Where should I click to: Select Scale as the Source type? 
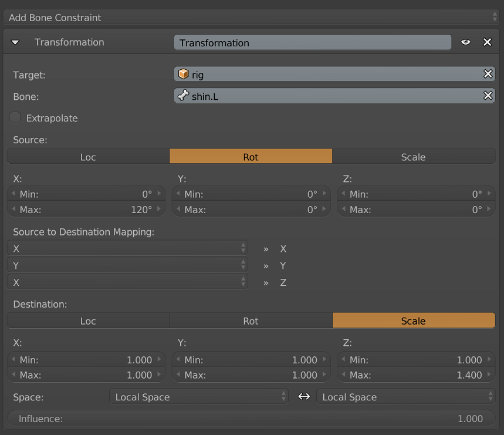click(x=414, y=157)
